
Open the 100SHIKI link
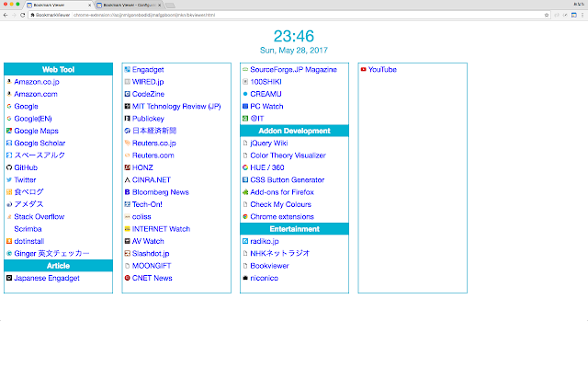coord(266,82)
